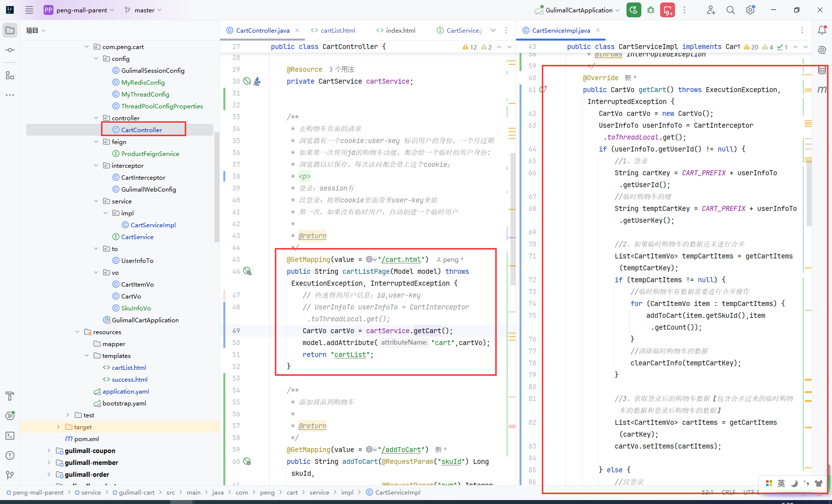
Task: Open left editor tab options menu
Action: [506, 30]
